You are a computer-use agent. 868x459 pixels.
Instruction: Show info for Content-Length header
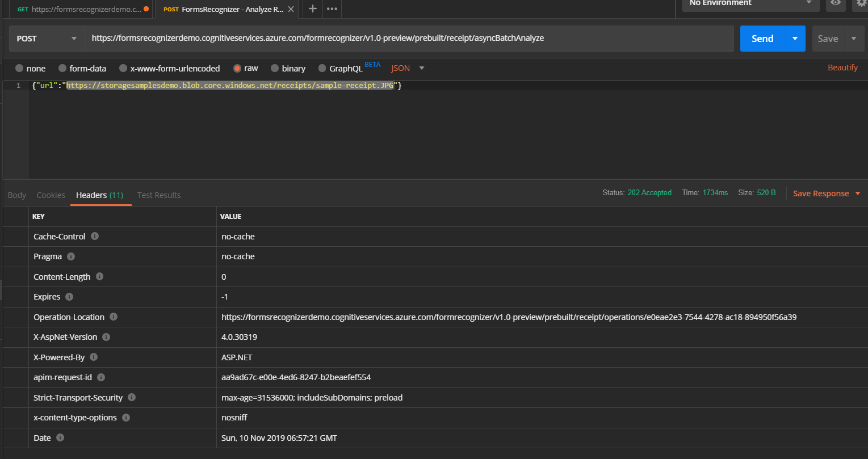tap(99, 276)
